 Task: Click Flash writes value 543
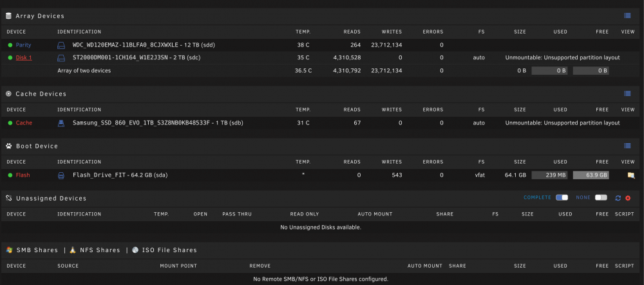coord(397,175)
